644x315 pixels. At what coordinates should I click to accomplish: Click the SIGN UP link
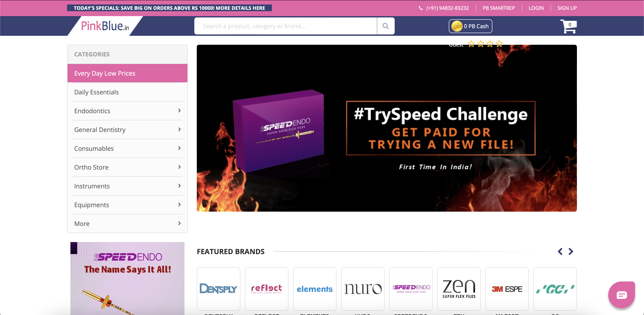click(567, 8)
